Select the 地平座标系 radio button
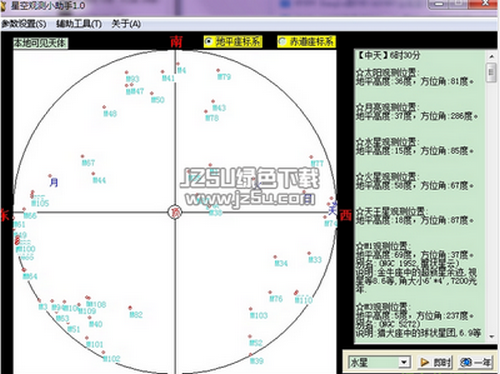The width and height of the screenshot is (500, 374). 209,41
